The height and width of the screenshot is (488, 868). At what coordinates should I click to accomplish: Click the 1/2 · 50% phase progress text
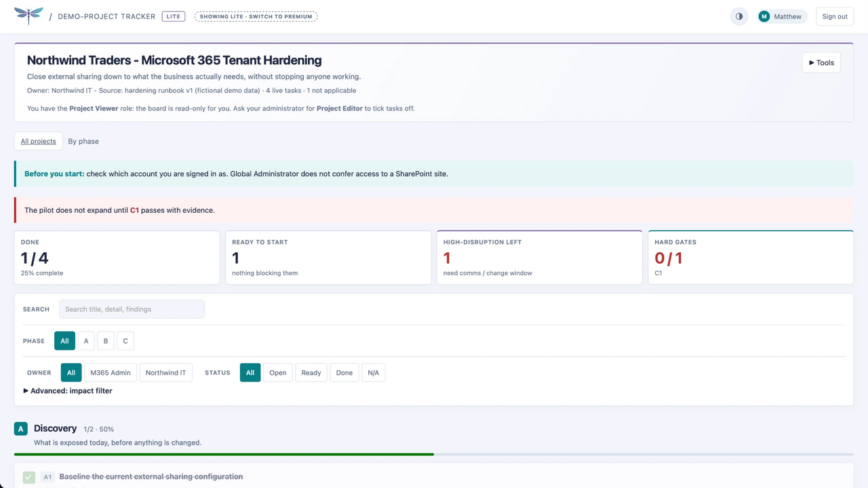coord(99,429)
